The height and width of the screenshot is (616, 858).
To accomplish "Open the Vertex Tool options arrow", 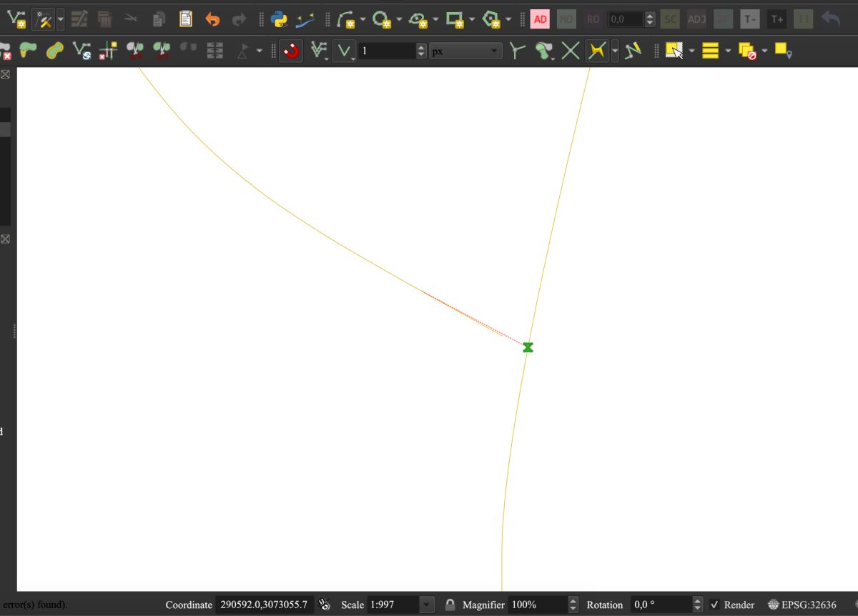I will coord(60,19).
